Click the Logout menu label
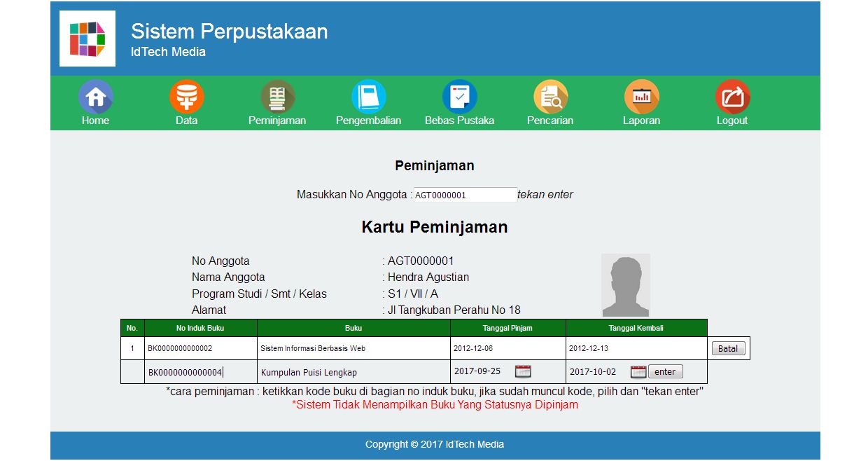Viewport: 868px width, 461px height. 732,121
